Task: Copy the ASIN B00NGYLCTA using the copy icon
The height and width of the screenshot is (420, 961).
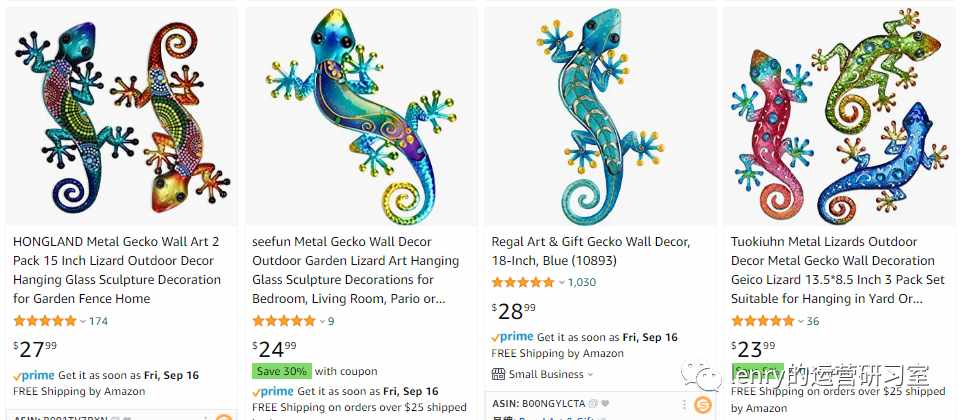Action: [x=593, y=404]
